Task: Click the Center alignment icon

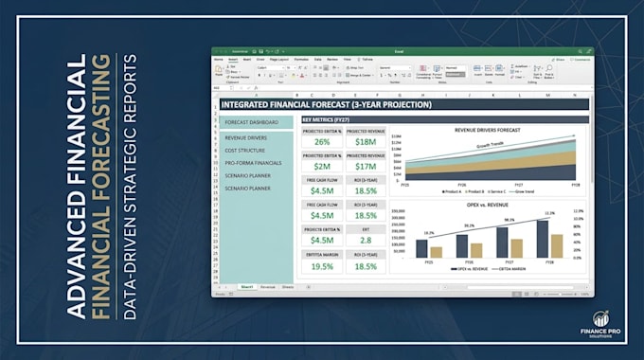Action: [x=320, y=75]
